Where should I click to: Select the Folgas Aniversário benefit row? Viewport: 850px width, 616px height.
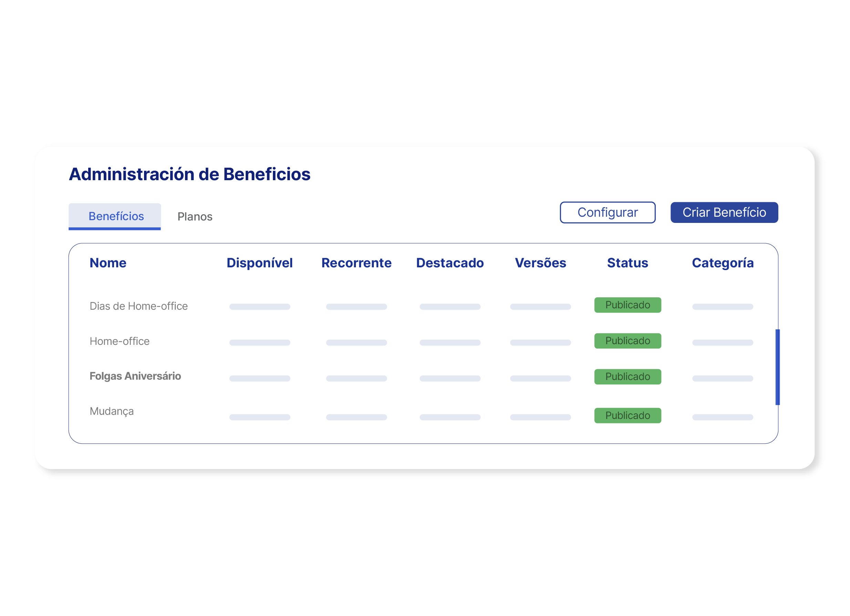click(x=136, y=376)
